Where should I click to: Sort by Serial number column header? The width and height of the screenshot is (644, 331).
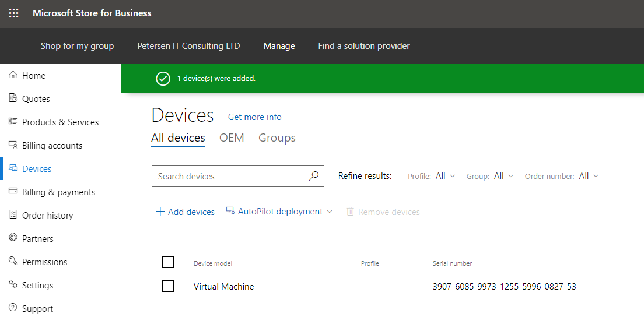[x=452, y=263]
